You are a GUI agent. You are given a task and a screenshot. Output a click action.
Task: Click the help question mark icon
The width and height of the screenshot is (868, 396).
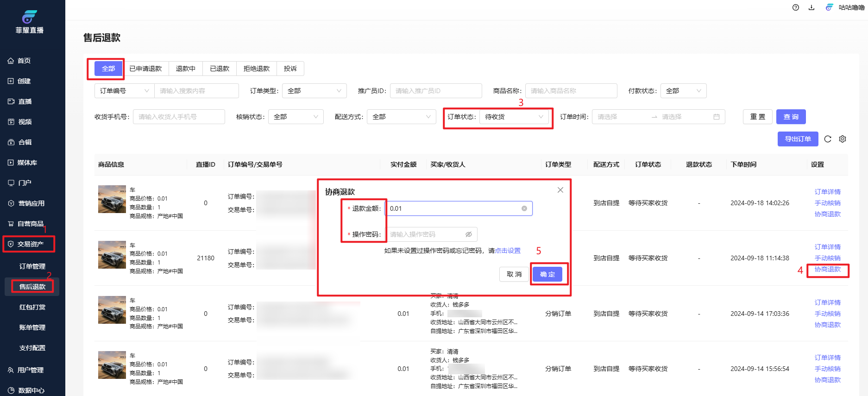point(796,7)
